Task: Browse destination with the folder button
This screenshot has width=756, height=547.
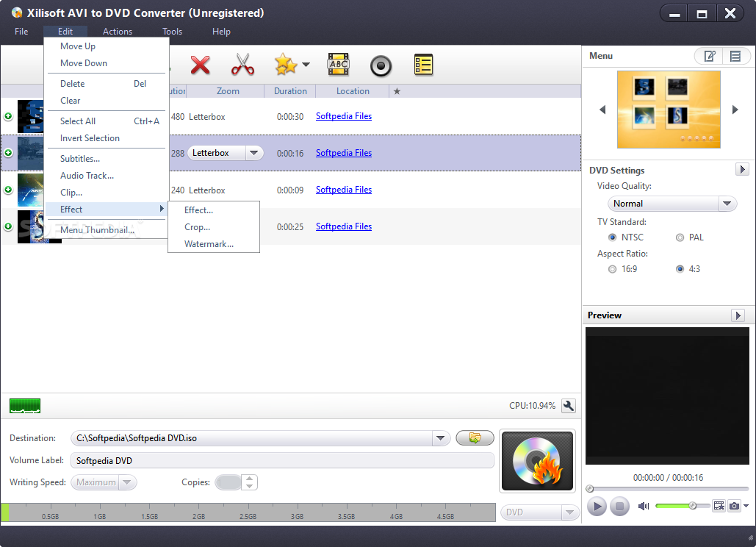Action: (x=475, y=438)
